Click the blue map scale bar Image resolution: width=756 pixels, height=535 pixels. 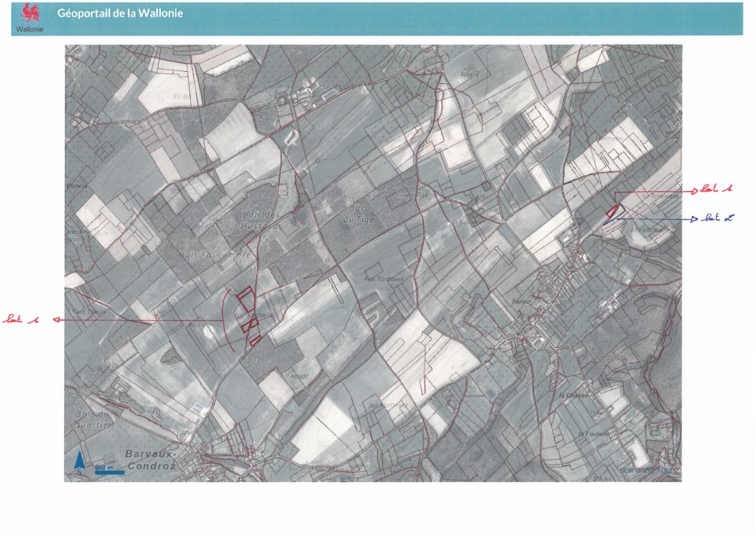(x=109, y=471)
